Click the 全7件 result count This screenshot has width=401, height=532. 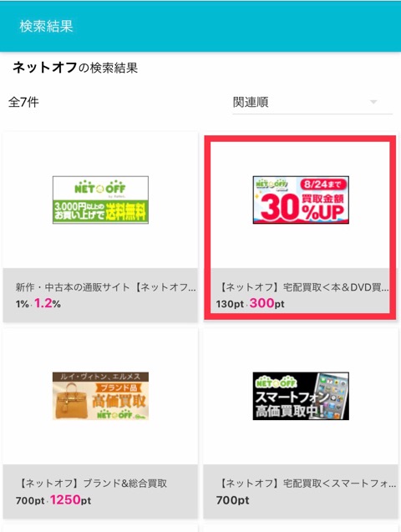pyautogui.click(x=23, y=102)
